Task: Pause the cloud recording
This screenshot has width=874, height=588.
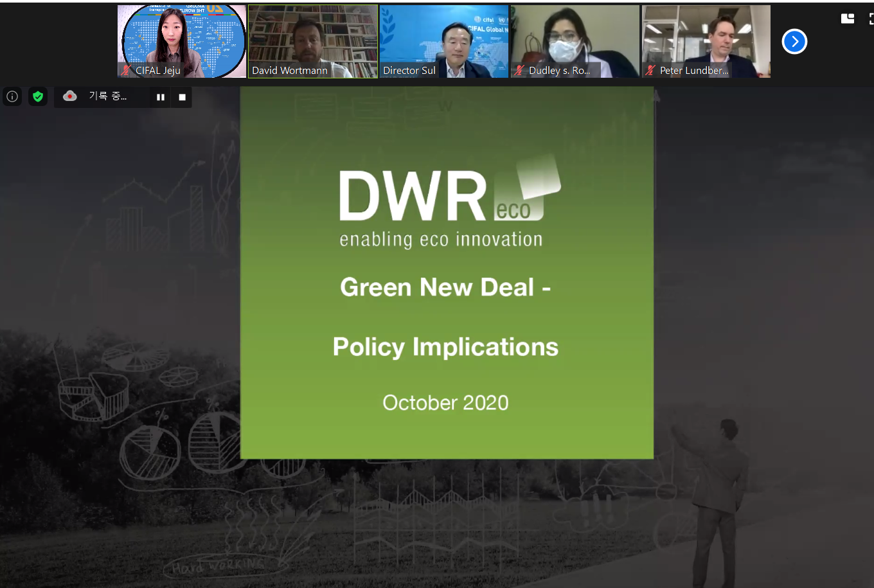Action: (161, 97)
